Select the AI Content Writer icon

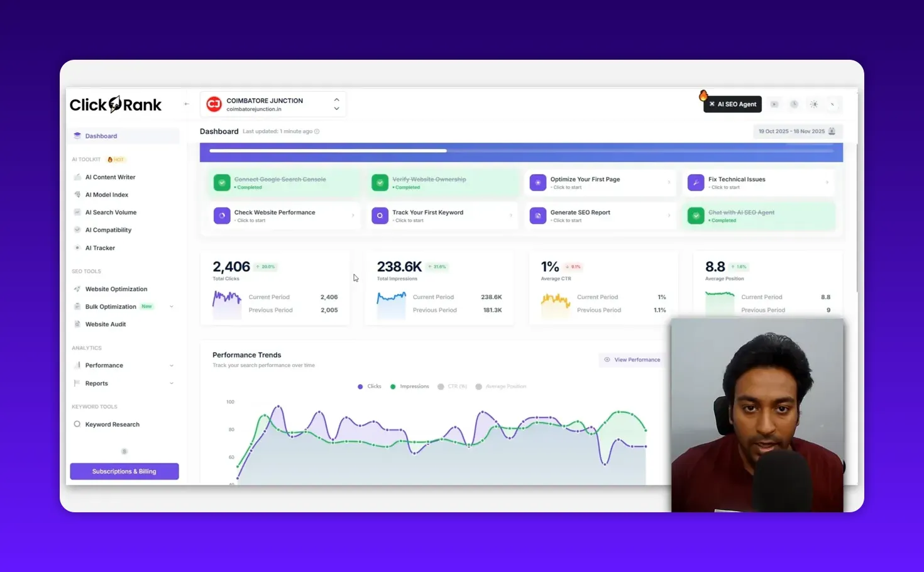(77, 177)
